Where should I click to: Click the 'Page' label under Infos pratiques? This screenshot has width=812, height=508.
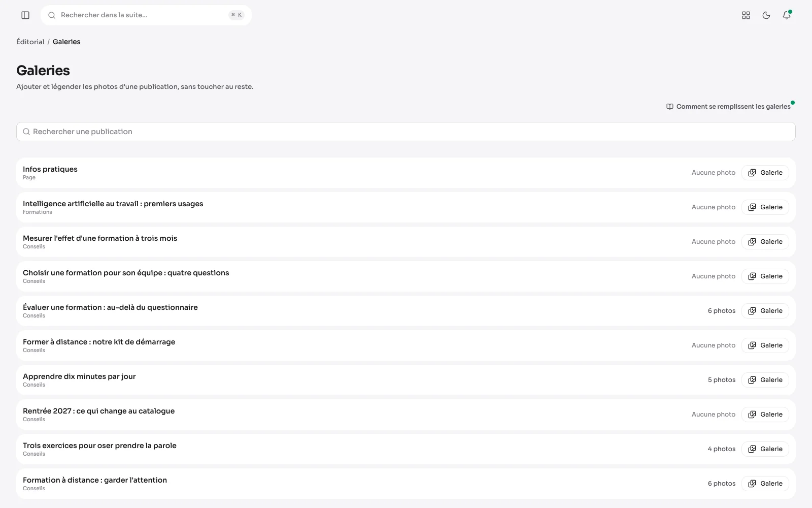click(x=29, y=178)
